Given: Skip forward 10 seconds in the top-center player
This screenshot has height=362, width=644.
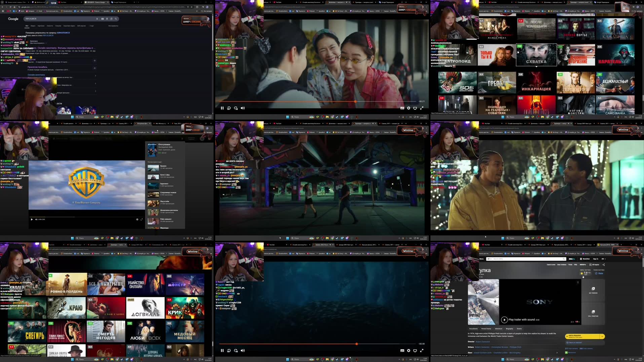Looking at the screenshot, I should pos(236,108).
